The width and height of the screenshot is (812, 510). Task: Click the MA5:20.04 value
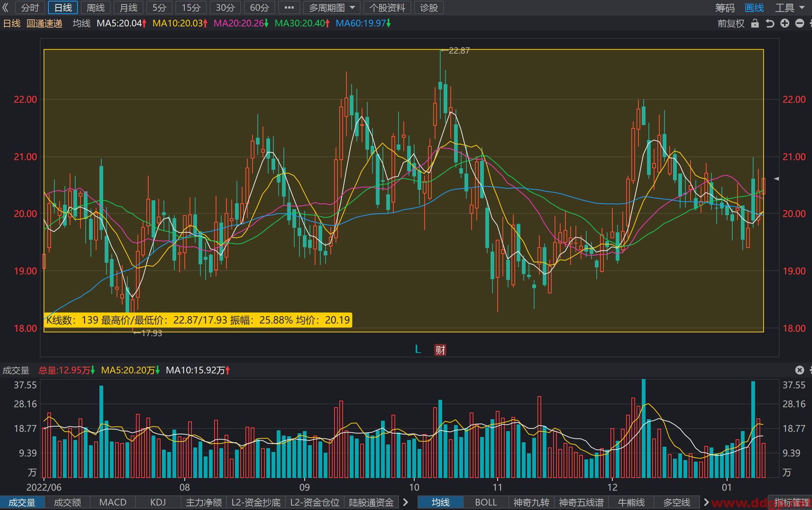tap(121, 23)
